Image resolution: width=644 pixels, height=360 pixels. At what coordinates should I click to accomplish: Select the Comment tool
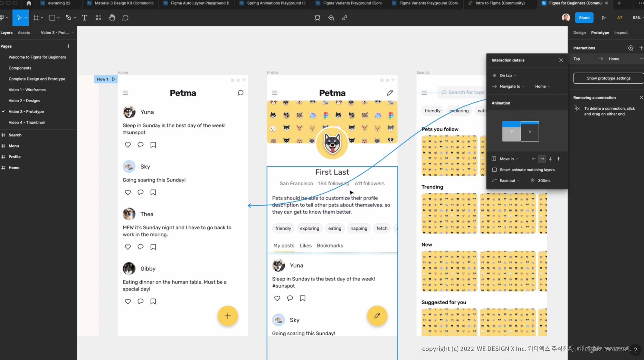pos(125,18)
